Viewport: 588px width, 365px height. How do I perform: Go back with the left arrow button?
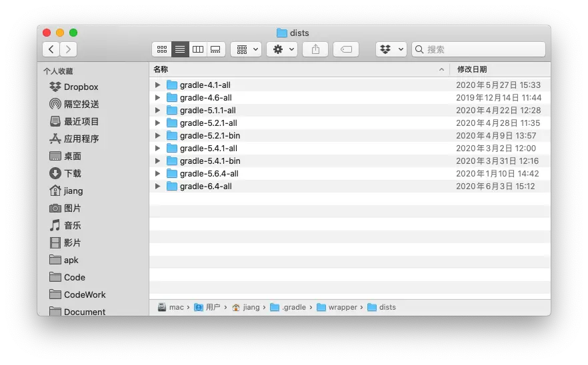tap(51, 49)
